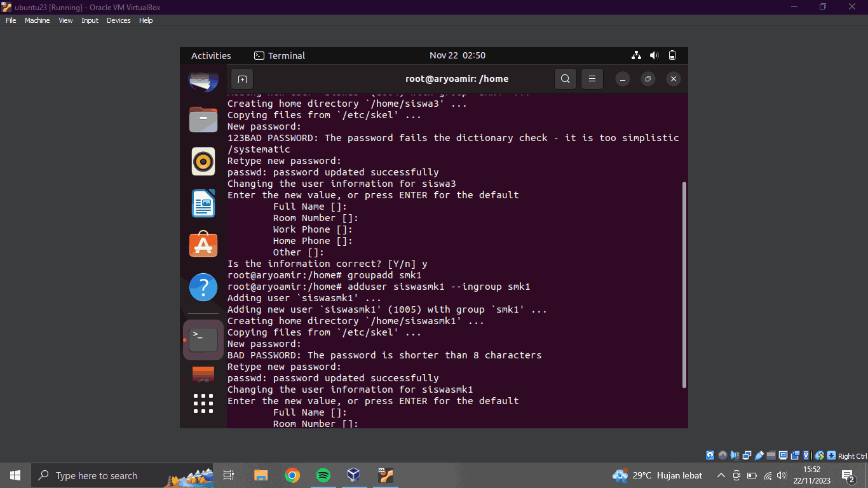Click the Windows Wi-Fi tray icon
The image size is (868, 488).
tap(768, 475)
